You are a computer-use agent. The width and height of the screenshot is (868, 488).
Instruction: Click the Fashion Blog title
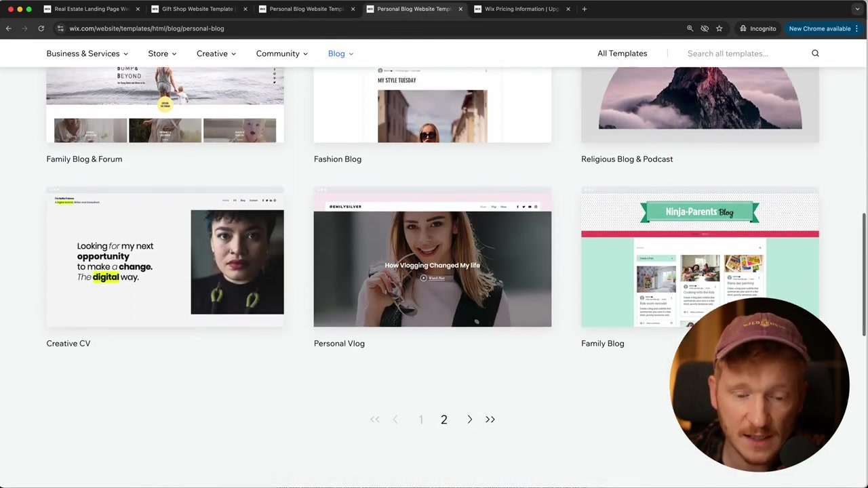pos(337,159)
